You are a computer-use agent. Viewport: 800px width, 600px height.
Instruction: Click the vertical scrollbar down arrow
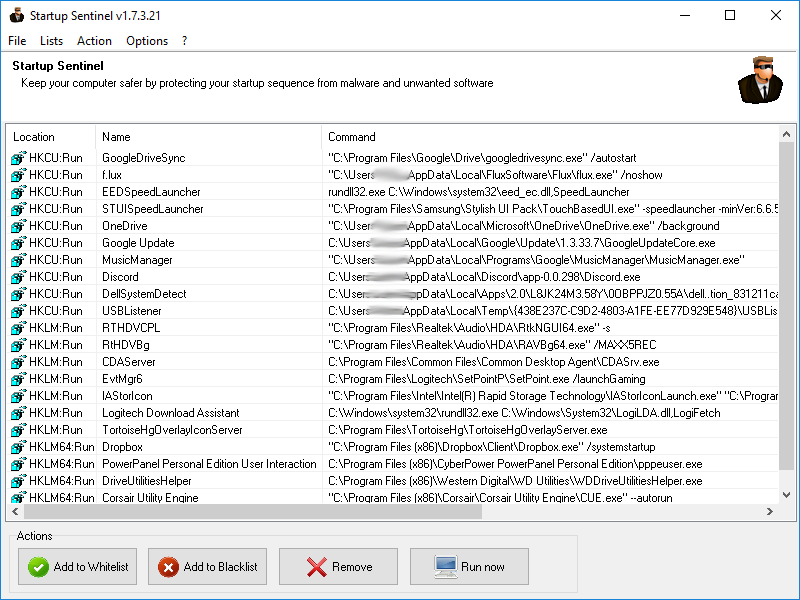(x=786, y=495)
